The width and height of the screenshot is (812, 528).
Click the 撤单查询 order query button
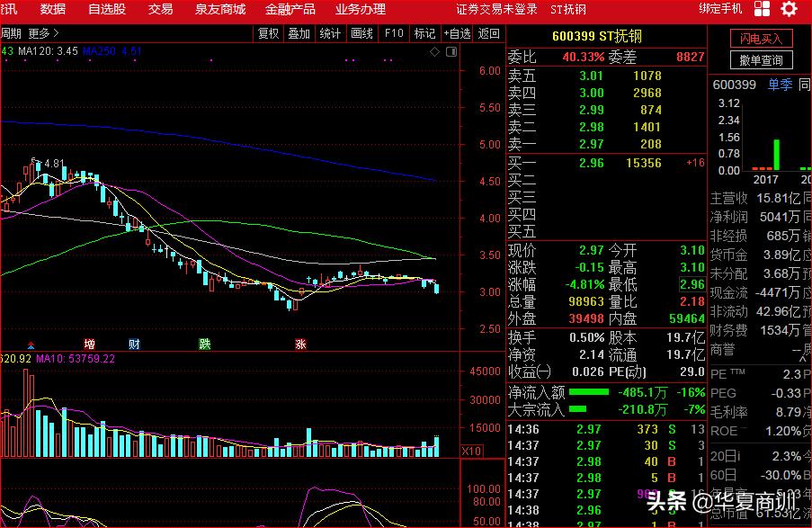[x=760, y=60]
